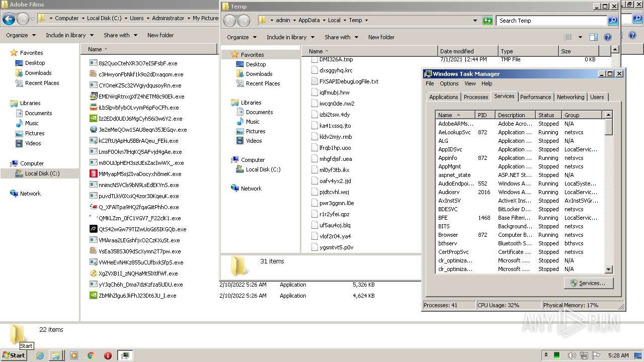Change view icon in Temp toolbar
The height and width of the screenshot is (362, 644).
(x=568, y=37)
